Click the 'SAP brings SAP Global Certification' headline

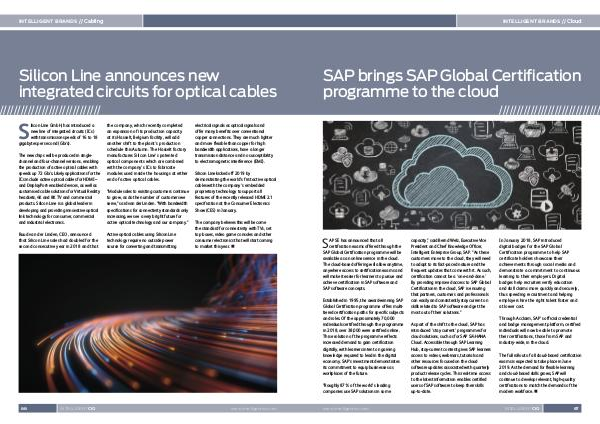tap(452, 83)
